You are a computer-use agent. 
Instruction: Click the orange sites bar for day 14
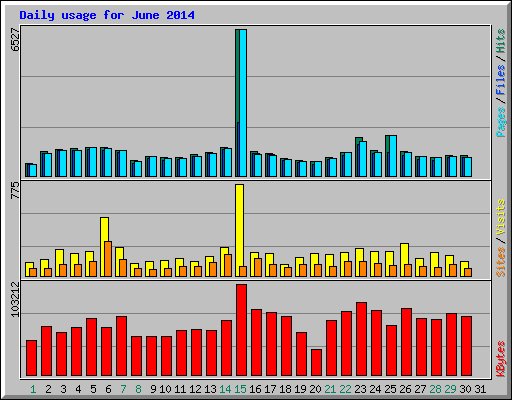(x=228, y=265)
